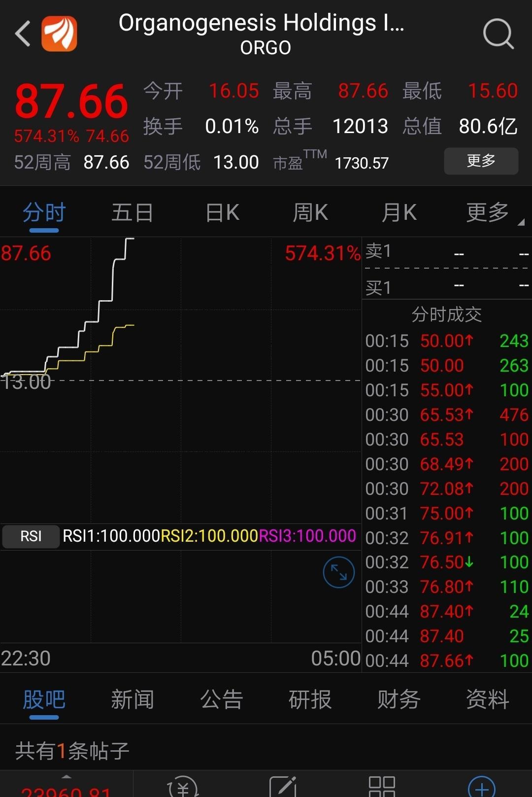
Task: Open search with magnifier icon
Action: [x=498, y=34]
